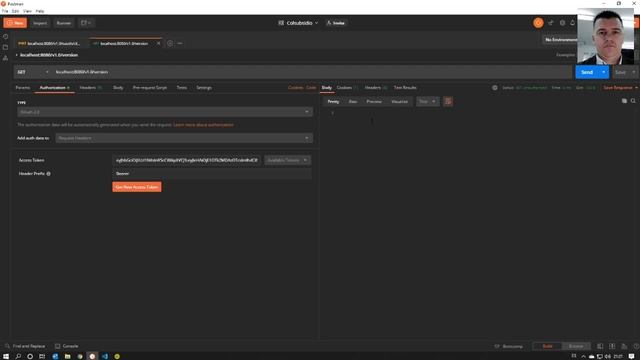Open the History sidebar icon

point(5,37)
